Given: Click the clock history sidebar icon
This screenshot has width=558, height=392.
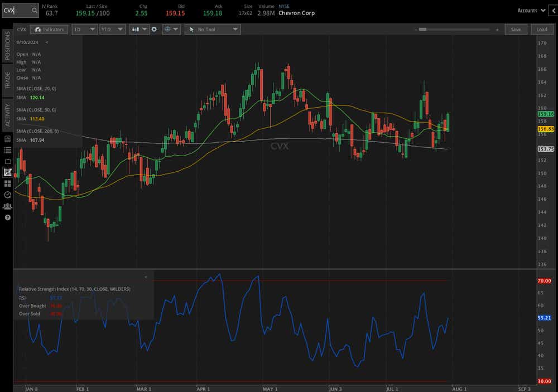Looking at the screenshot, I should pos(8,195).
